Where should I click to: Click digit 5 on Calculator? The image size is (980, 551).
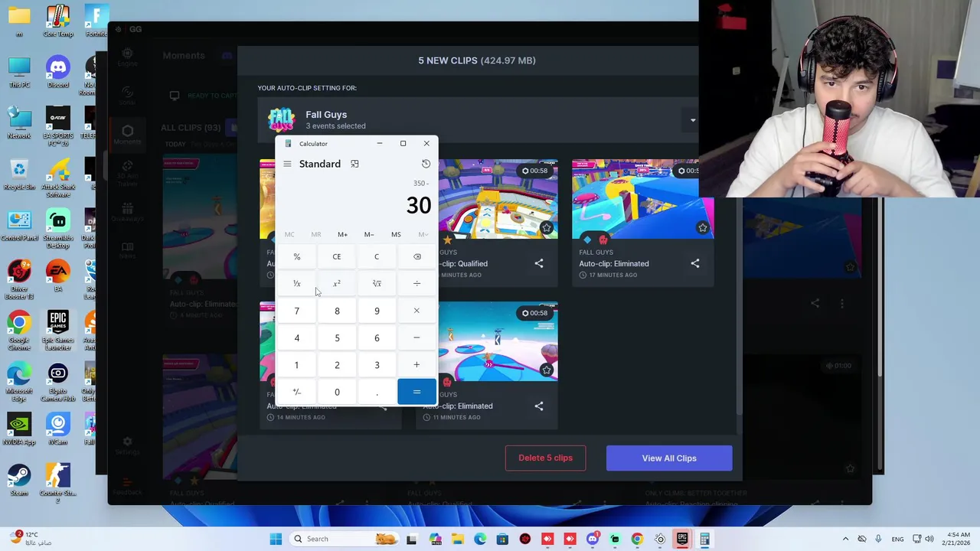coord(337,337)
